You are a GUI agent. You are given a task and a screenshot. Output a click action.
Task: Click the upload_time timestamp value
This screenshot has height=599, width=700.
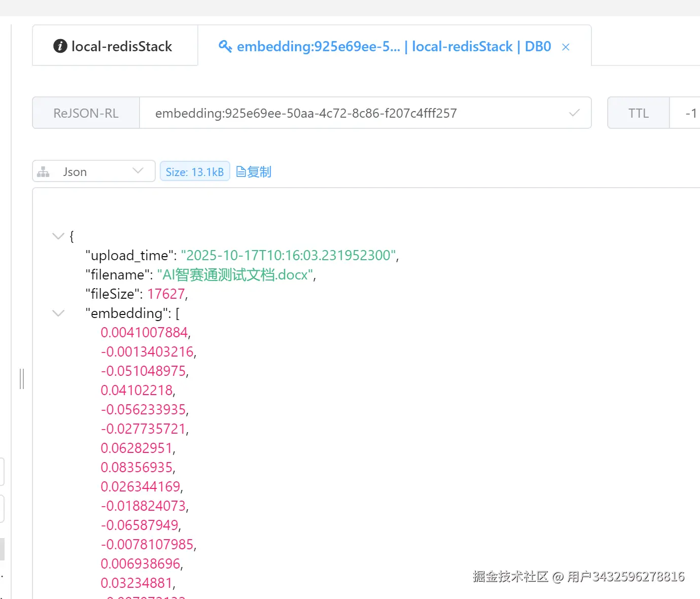(x=289, y=255)
